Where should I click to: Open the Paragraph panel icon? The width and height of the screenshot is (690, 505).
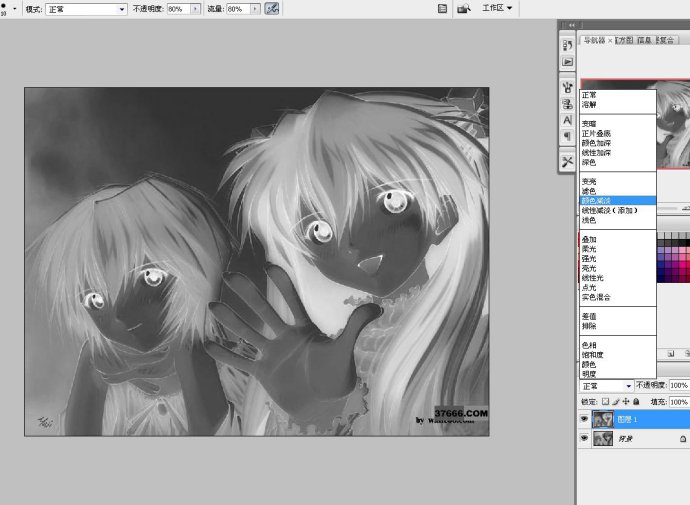tap(568, 136)
